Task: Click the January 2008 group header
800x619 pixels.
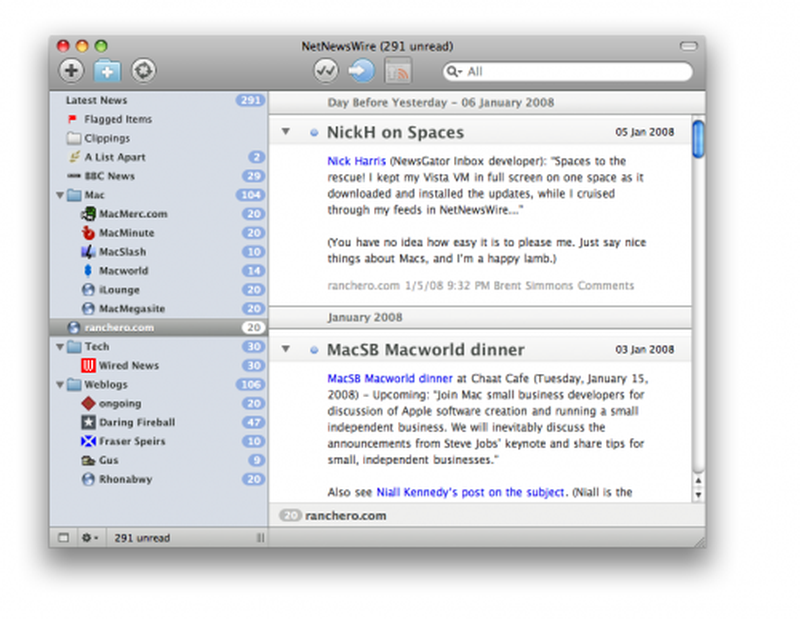Action: coord(365,317)
